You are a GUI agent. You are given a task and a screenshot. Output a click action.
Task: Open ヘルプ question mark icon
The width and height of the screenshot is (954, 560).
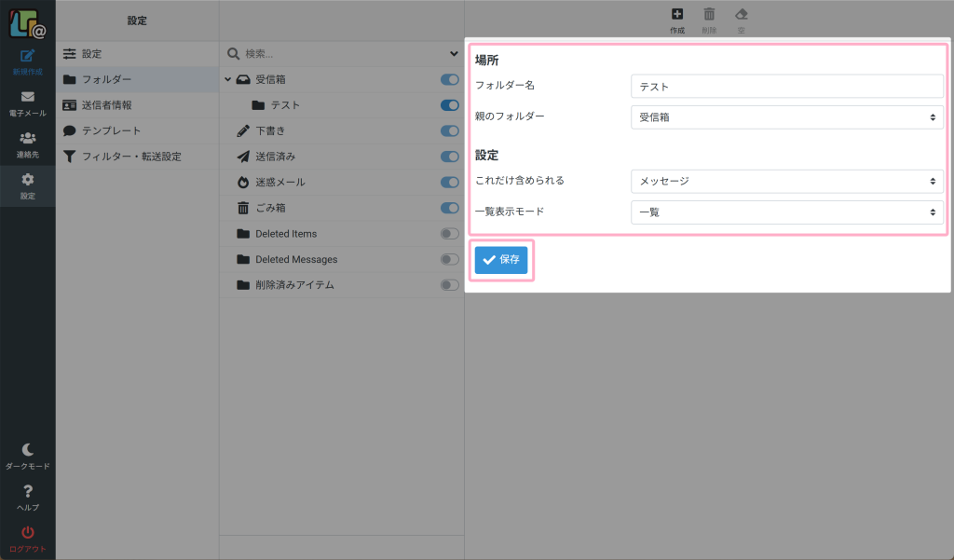27,491
